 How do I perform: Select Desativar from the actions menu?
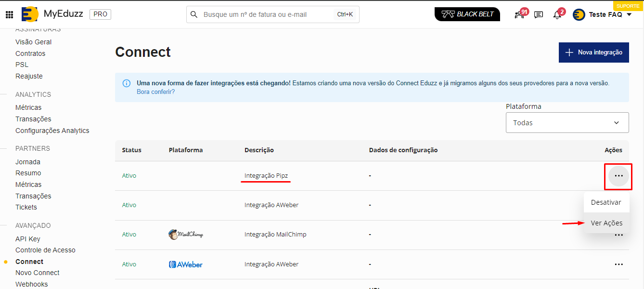pyautogui.click(x=606, y=202)
